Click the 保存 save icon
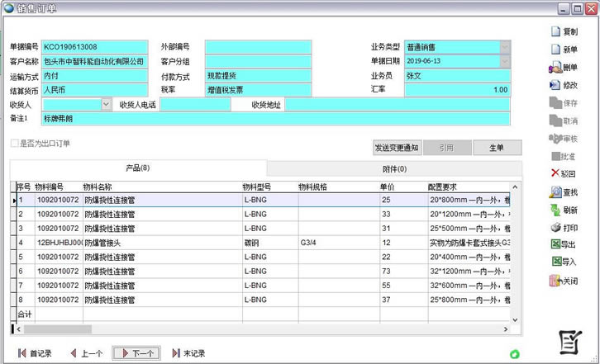The height and width of the screenshot is (364, 600). [x=555, y=103]
